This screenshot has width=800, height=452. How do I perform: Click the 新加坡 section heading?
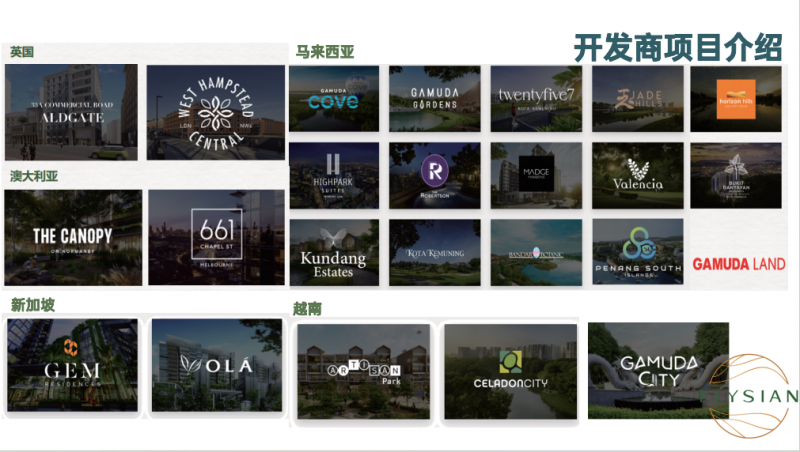(33, 305)
